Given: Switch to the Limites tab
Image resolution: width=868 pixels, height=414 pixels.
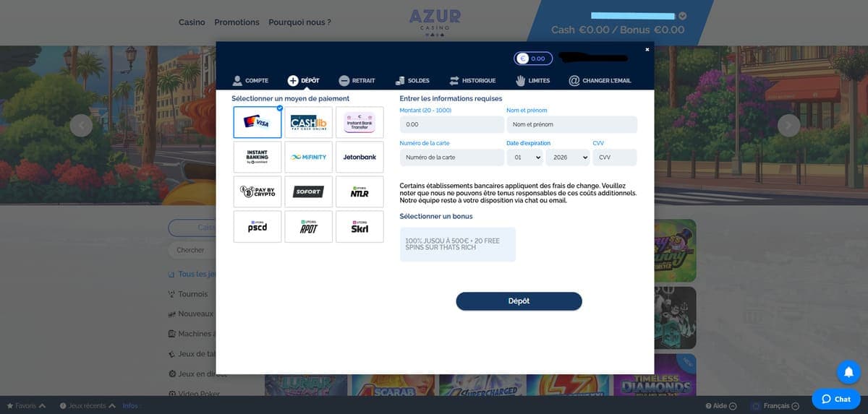Looking at the screenshot, I should 532,80.
